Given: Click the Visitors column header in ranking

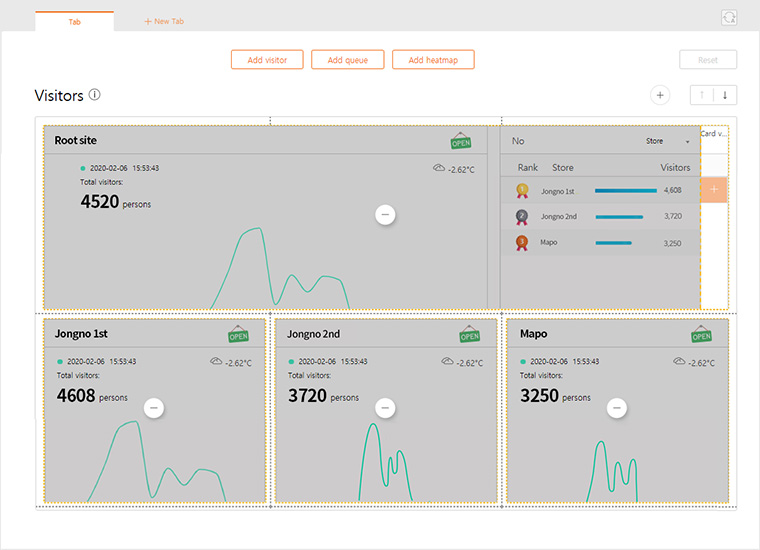Looking at the screenshot, I should coord(675,168).
